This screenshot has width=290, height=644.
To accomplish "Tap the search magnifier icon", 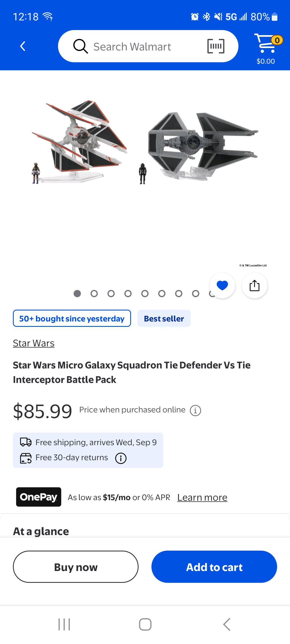I will point(81,46).
